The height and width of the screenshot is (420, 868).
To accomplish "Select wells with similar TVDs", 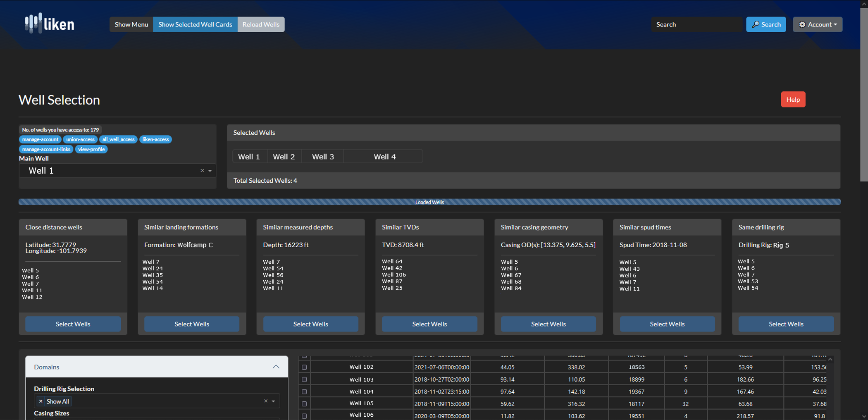I will tap(429, 324).
